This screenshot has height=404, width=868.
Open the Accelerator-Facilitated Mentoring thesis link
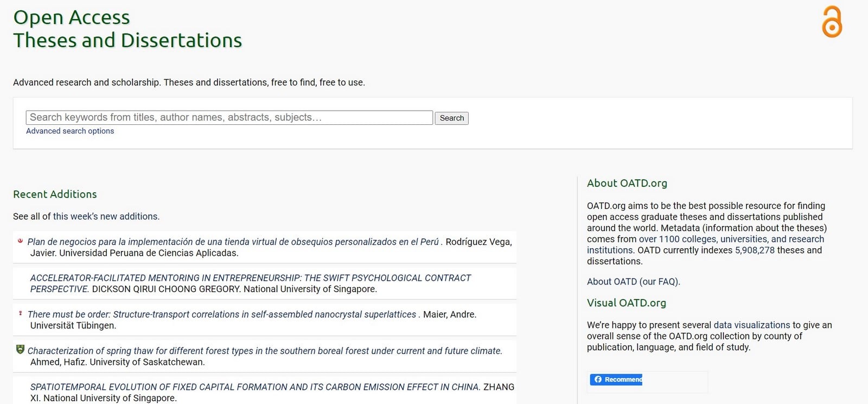coord(251,283)
